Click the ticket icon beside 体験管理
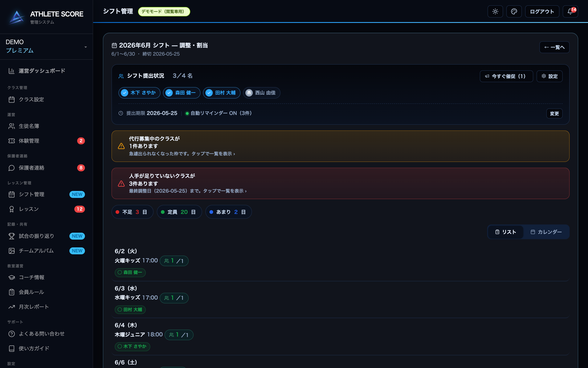 11,141
